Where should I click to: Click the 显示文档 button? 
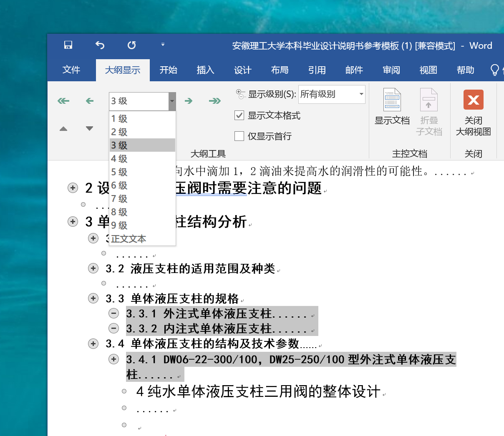click(x=392, y=107)
